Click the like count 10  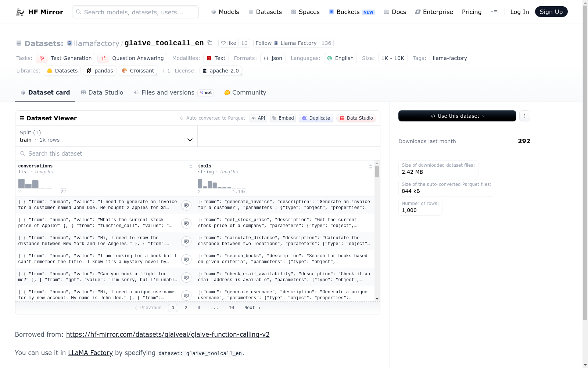click(244, 43)
